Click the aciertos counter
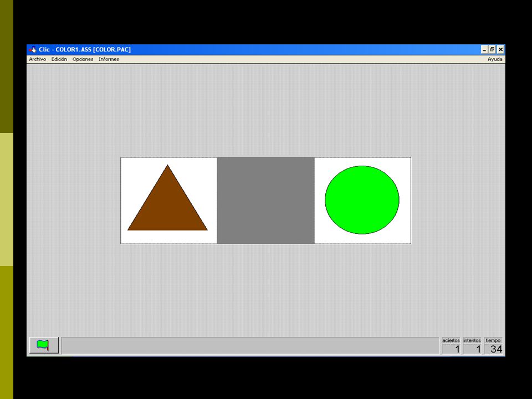The height and width of the screenshot is (399, 532). [x=451, y=346]
